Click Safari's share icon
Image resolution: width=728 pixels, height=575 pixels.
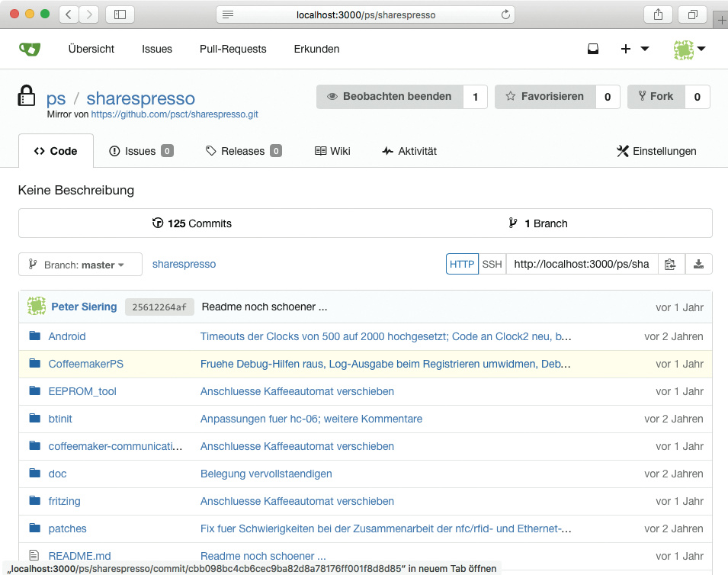pos(658,14)
